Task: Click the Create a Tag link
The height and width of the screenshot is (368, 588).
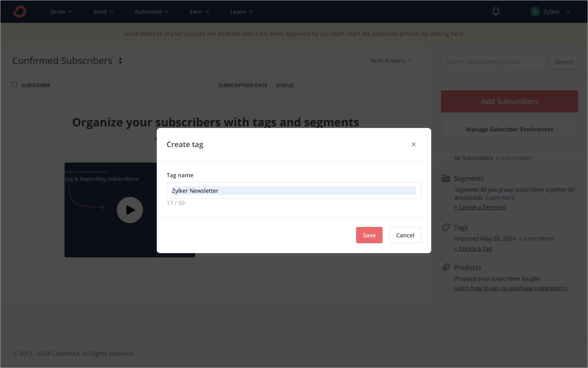Action: tap(473, 249)
